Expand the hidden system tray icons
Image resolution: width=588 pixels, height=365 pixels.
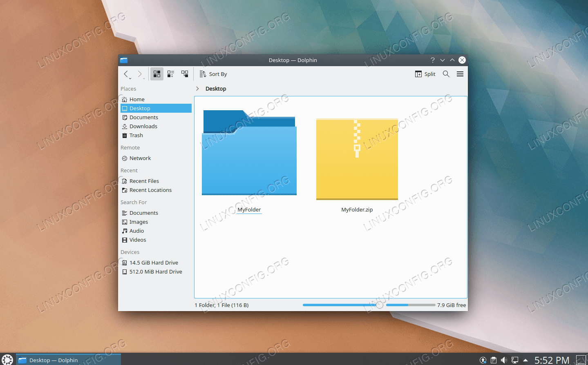point(525,360)
